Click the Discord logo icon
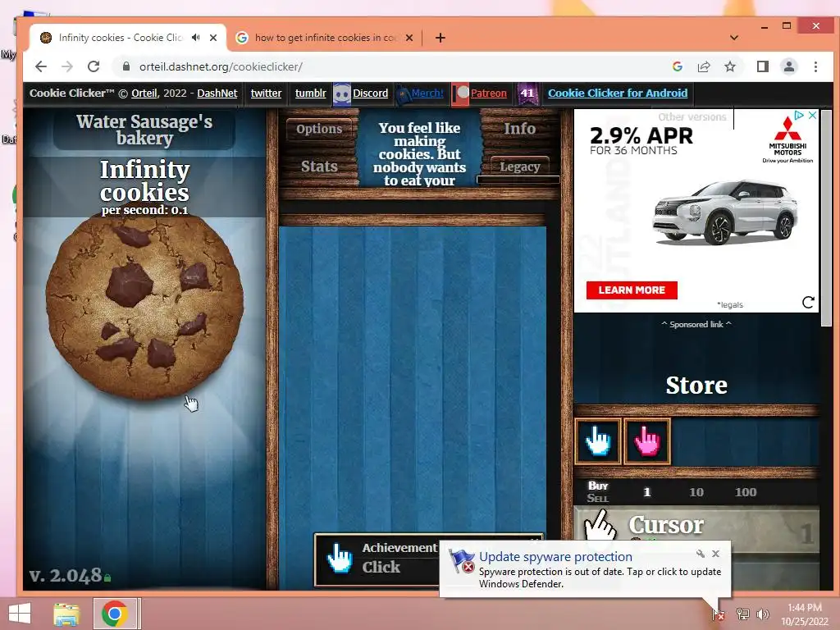Image resolution: width=840 pixels, height=630 pixels. click(341, 94)
